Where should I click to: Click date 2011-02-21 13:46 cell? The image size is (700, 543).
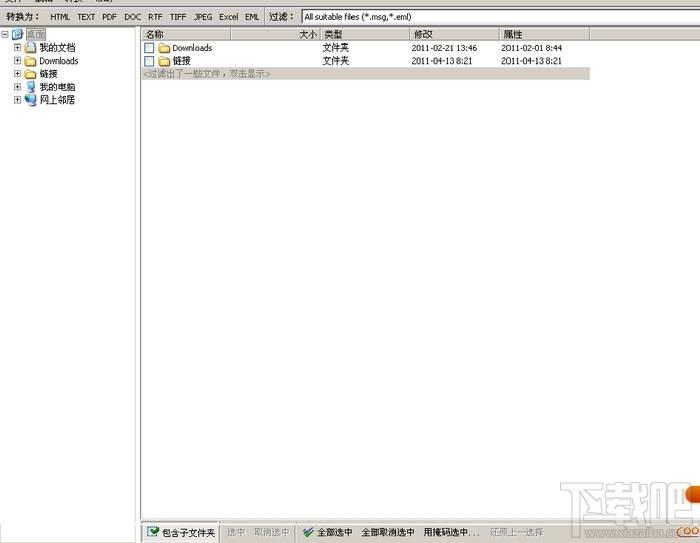click(x=444, y=48)
